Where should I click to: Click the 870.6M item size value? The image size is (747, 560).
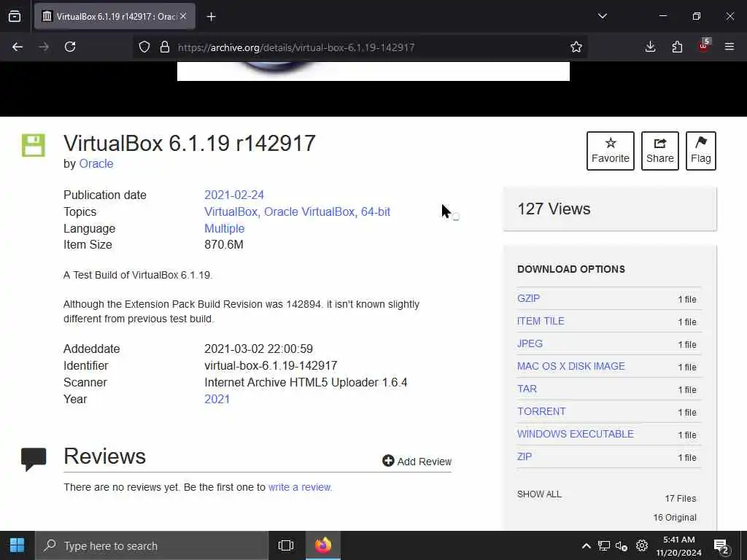pos(223,245)
